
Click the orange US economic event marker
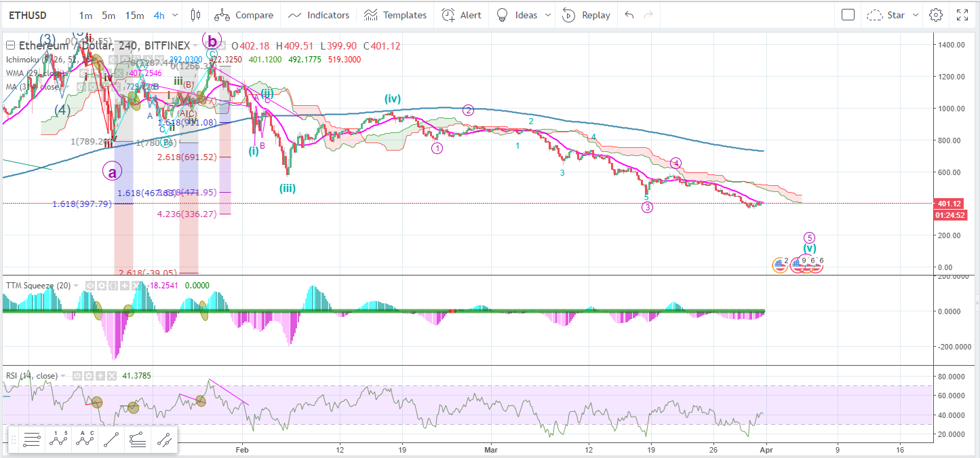780,265
